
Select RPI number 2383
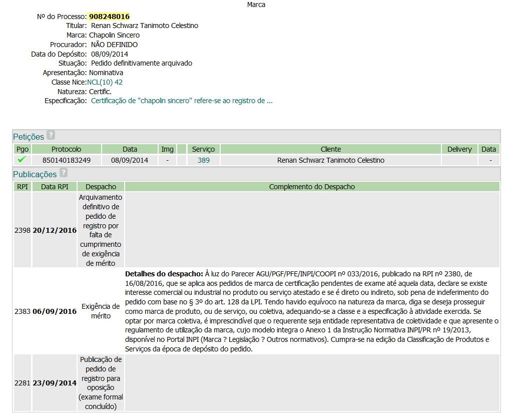23,311
